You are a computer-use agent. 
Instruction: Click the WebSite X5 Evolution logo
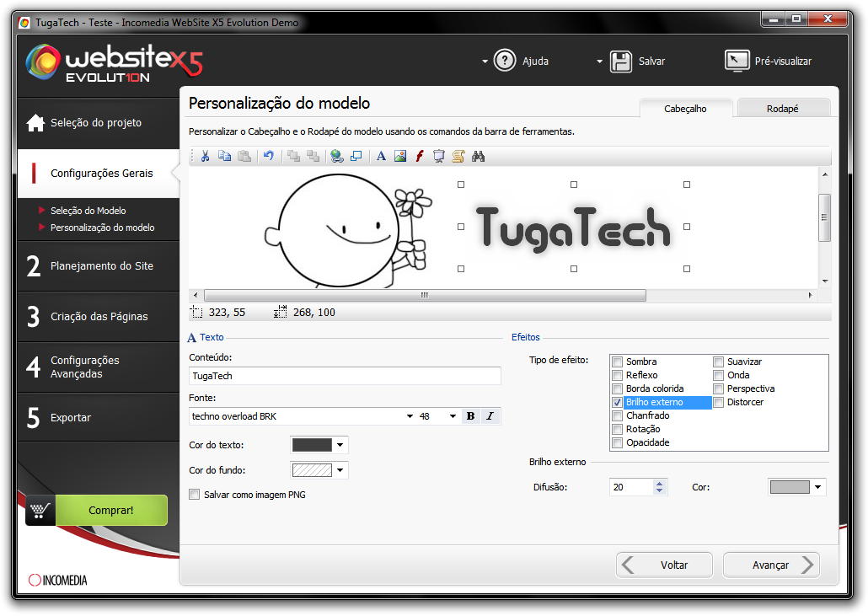pos(115,63)
